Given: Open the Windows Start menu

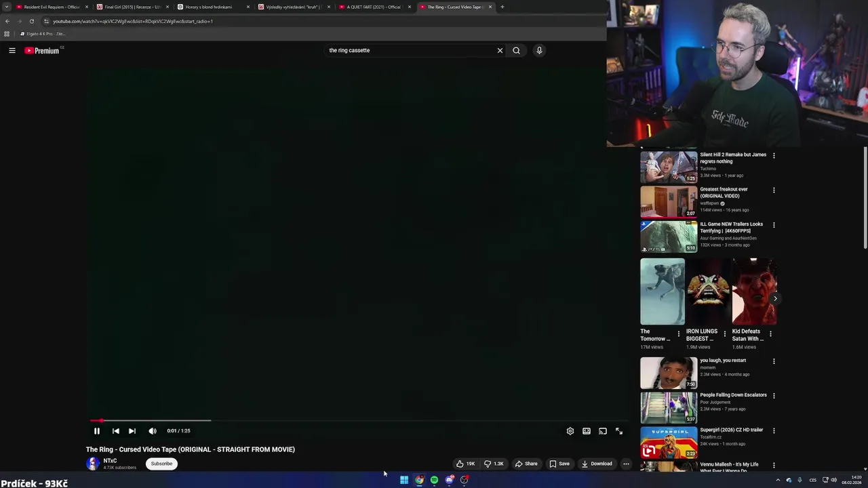Looking at the screenshot, I should click(404, 480).
